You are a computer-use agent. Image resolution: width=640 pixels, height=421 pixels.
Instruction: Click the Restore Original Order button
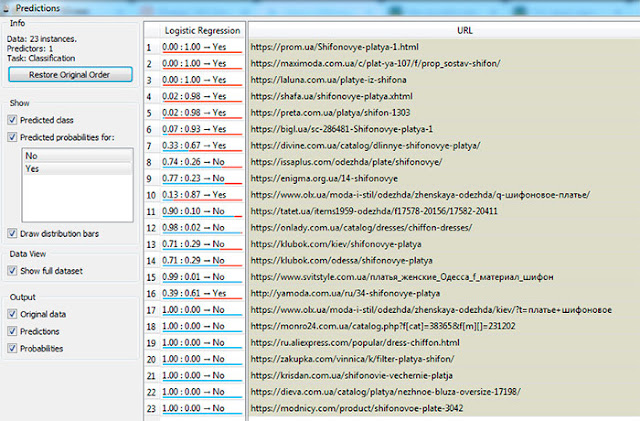(x=70, y=75)
